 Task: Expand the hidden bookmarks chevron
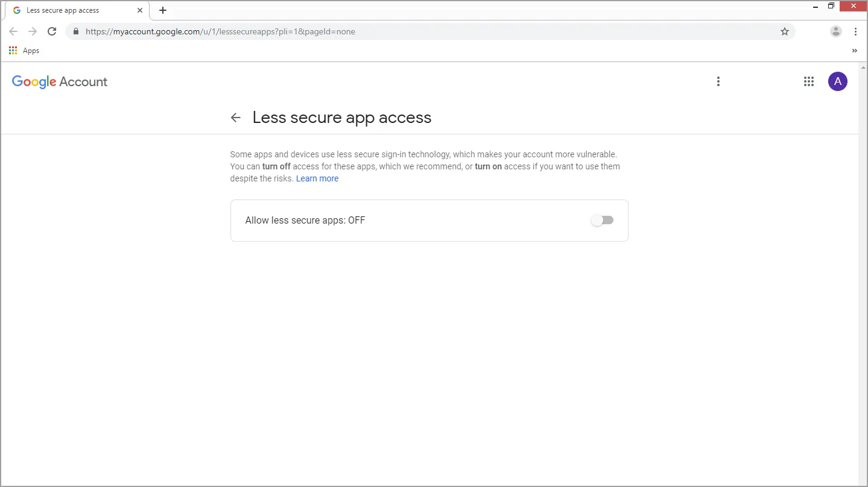pos(854,51)
